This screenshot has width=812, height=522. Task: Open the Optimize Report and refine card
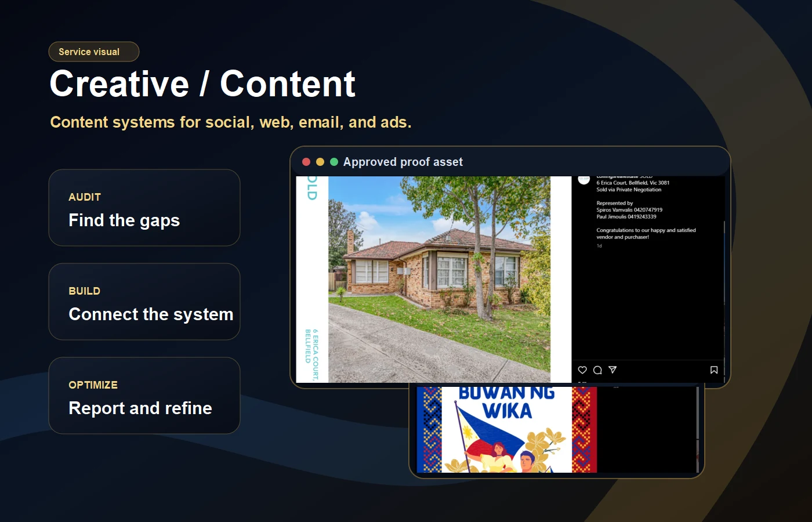[144, 396]
